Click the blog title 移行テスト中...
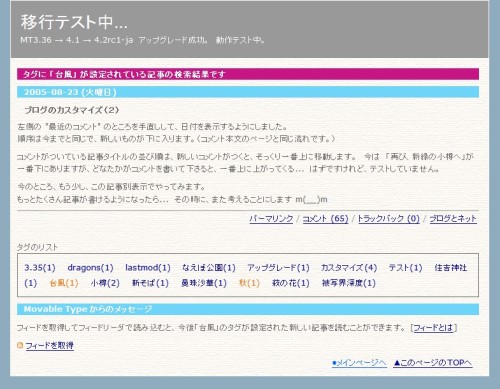The height and width of the screenshot is (389, 500). (x=74, y=22)
